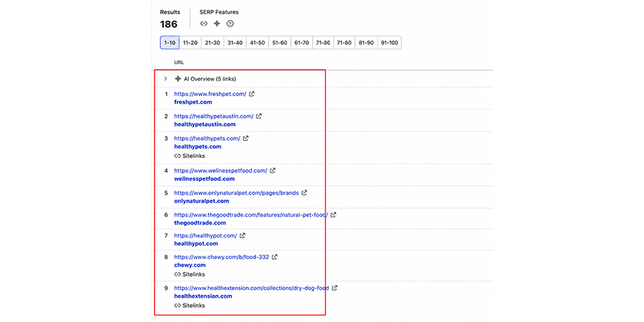Open external link icon for wellnesspetfood.com URL
This screenshot has width=644, height=322.
pyautogui.click(x=273, y=170)
